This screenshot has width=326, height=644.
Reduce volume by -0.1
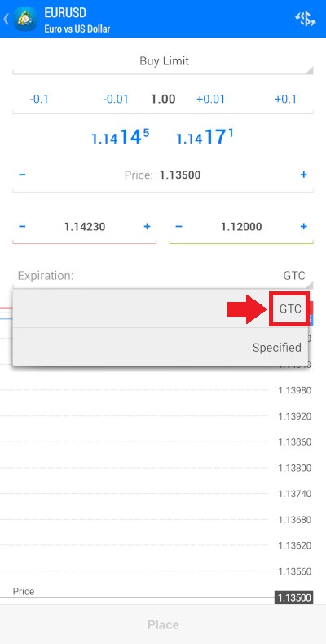tap(39, 99)
